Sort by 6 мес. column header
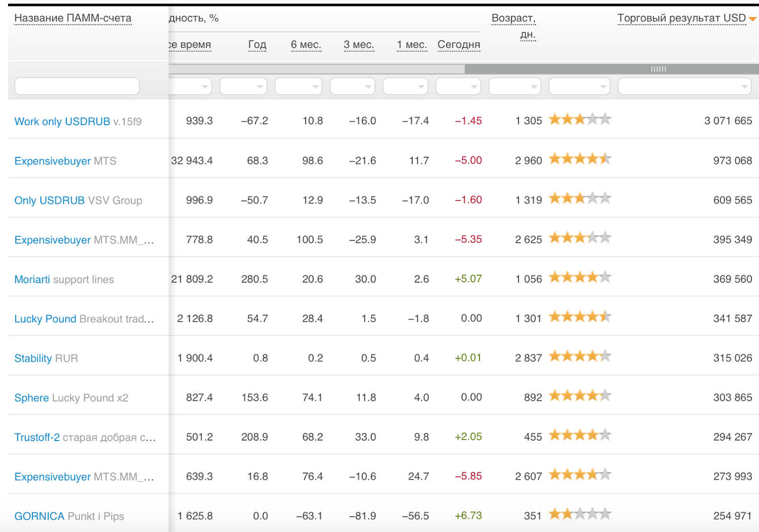The image size is (759, 532). point(306,45)
